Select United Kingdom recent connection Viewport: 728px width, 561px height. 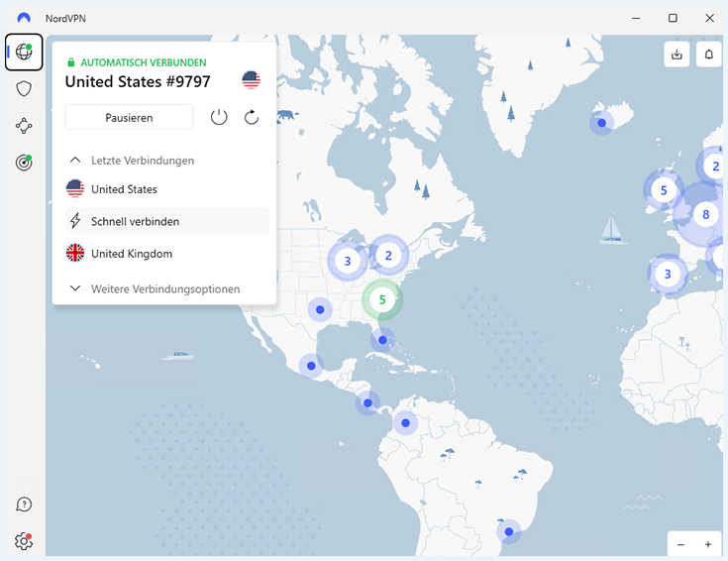(167, 254)
